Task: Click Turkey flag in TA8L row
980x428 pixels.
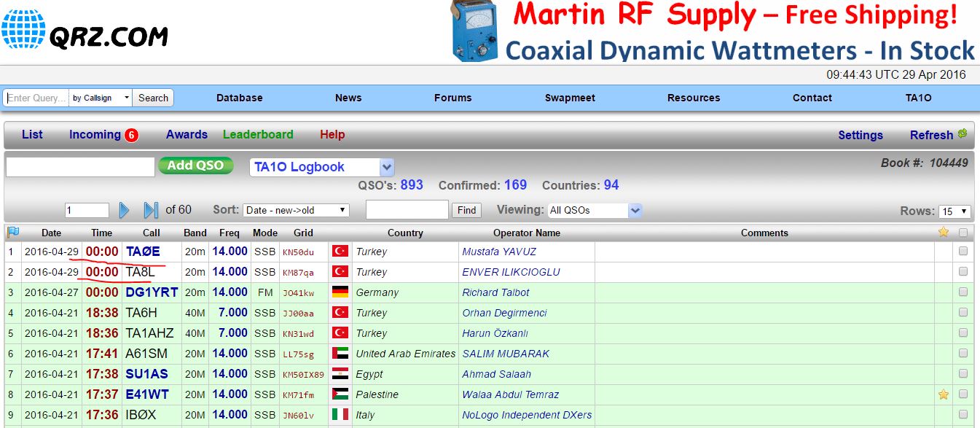Action: coord(340,271)
